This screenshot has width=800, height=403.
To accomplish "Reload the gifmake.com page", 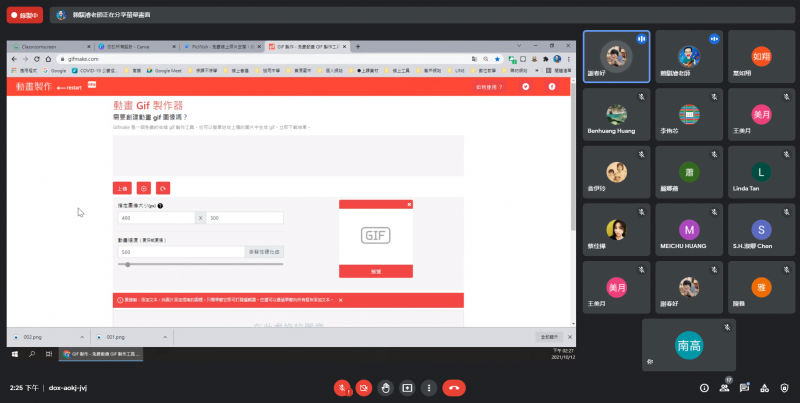I will pyautogui.click(x=37, y=59).
